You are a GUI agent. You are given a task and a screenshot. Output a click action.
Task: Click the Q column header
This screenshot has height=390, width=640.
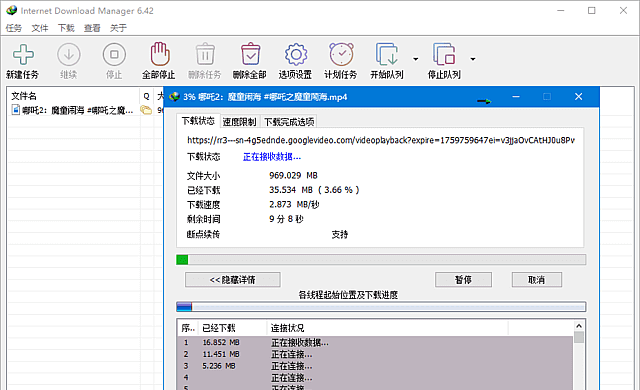(146, 96)
